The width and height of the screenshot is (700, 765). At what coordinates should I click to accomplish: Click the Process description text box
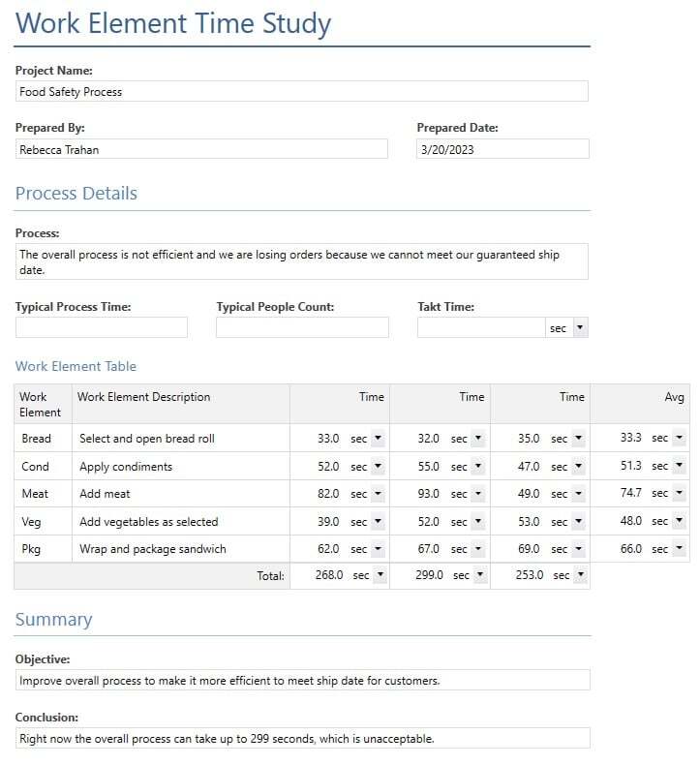click(301, 261)
